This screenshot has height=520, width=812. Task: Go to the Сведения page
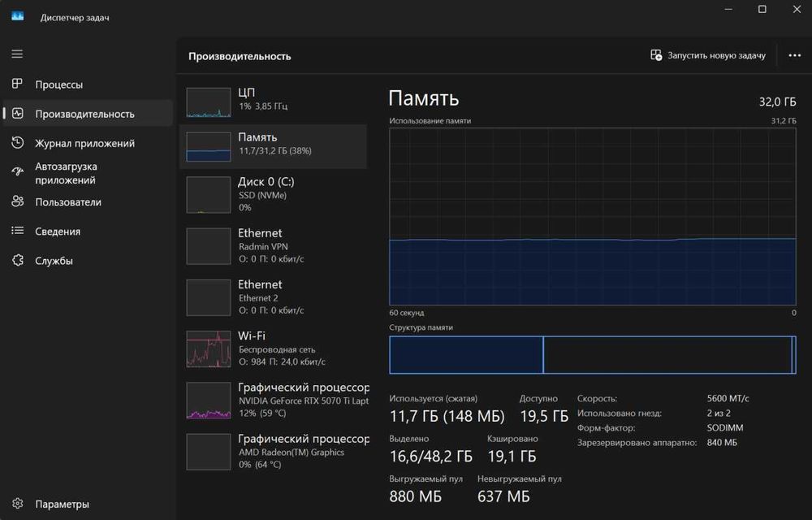[88, 232]
